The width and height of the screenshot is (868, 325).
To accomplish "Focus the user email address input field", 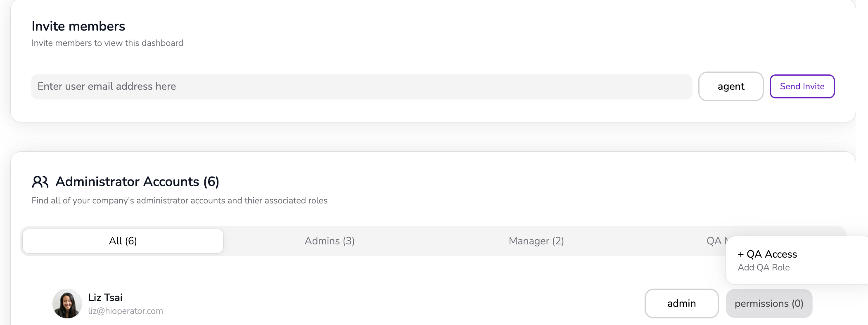I will pyautogui.click(x=361, y=86).
